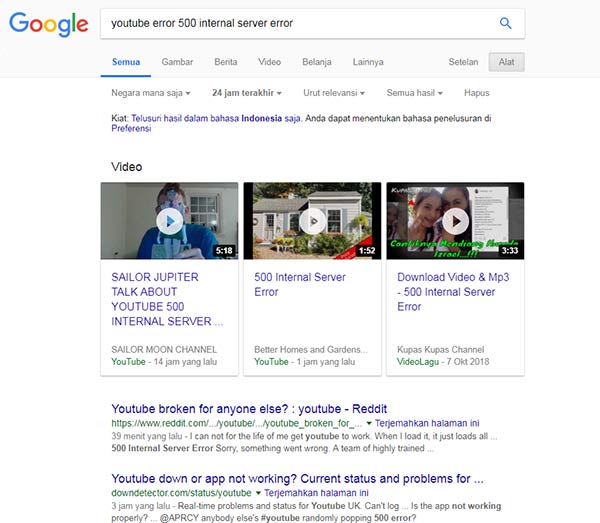The height and width of the screenshot is (523, 600).
Task: Click the SAILOR MOON CHANNEL source label
Action: coord(164,349)
